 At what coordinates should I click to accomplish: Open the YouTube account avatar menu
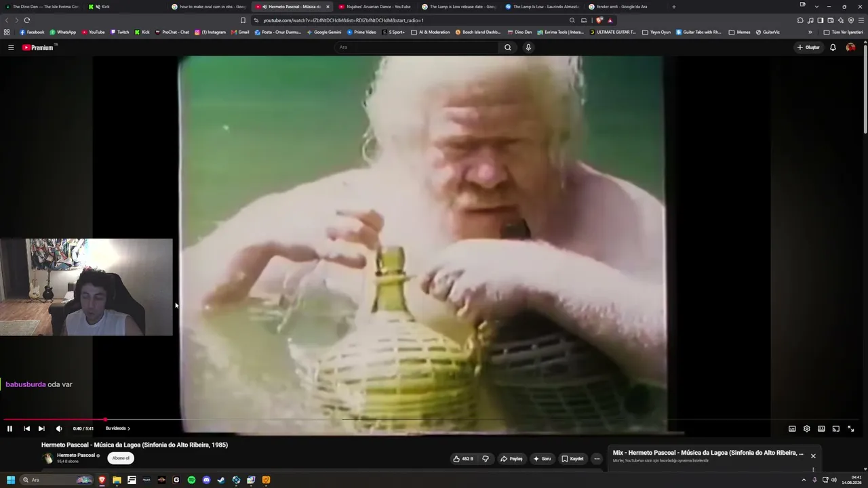[x=850, y=47]
